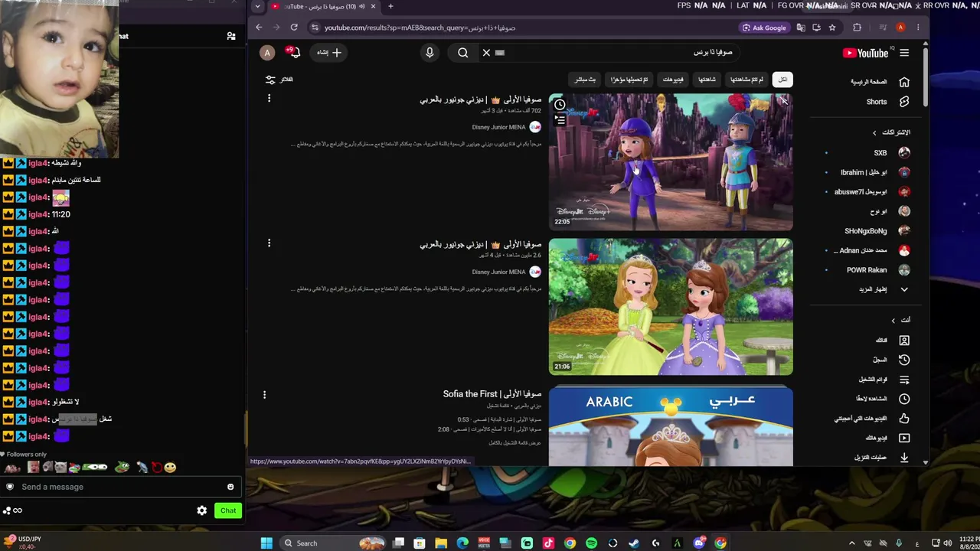Open Playlists (قوائم التشغيل) in the sidebar
Viewport: 980px width, 551px height.
(x=882, y=380)
